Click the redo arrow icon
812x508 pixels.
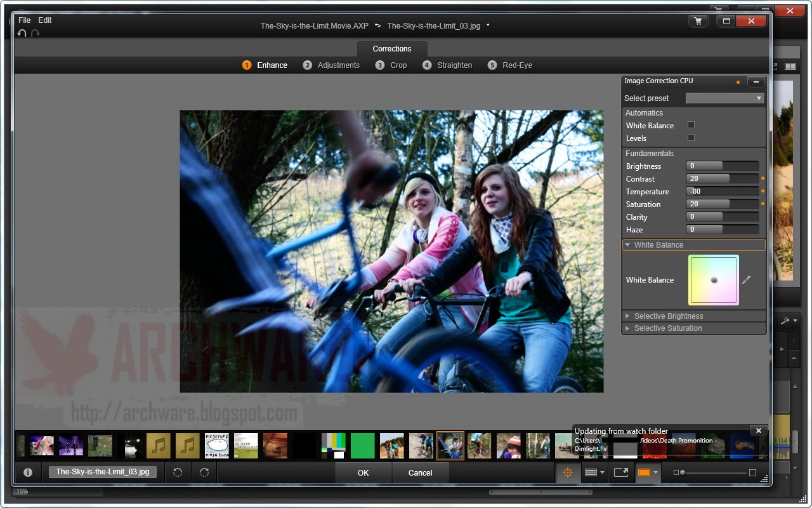pyautogui.click(x=36, y=33)
